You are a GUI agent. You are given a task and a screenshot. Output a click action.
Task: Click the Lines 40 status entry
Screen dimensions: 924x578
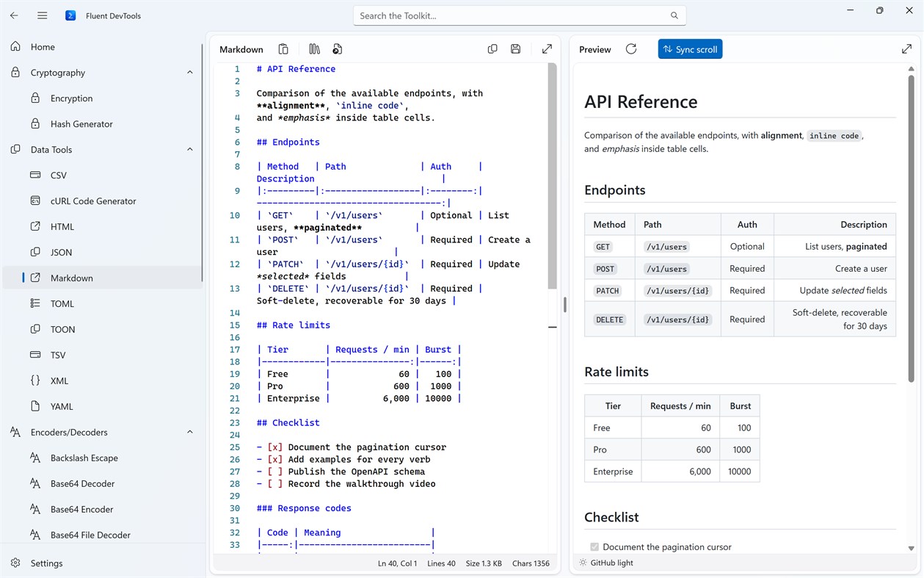[x=441, y=563]
